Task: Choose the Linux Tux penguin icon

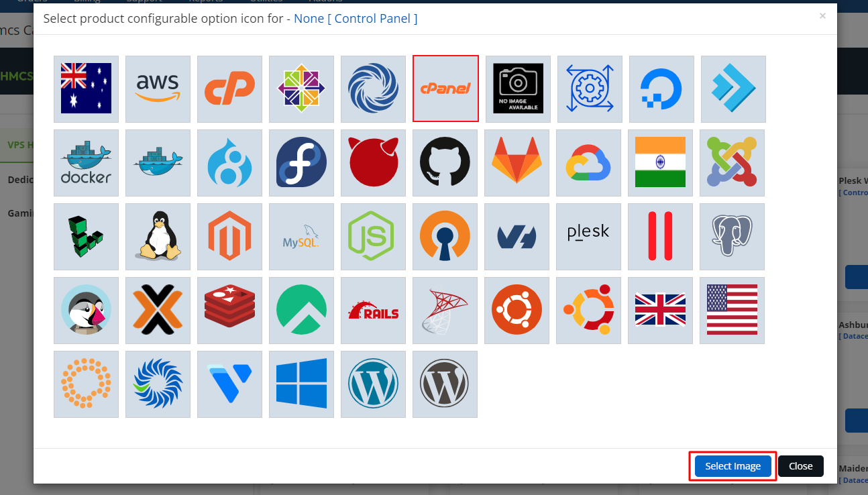Action: point(158,236)
